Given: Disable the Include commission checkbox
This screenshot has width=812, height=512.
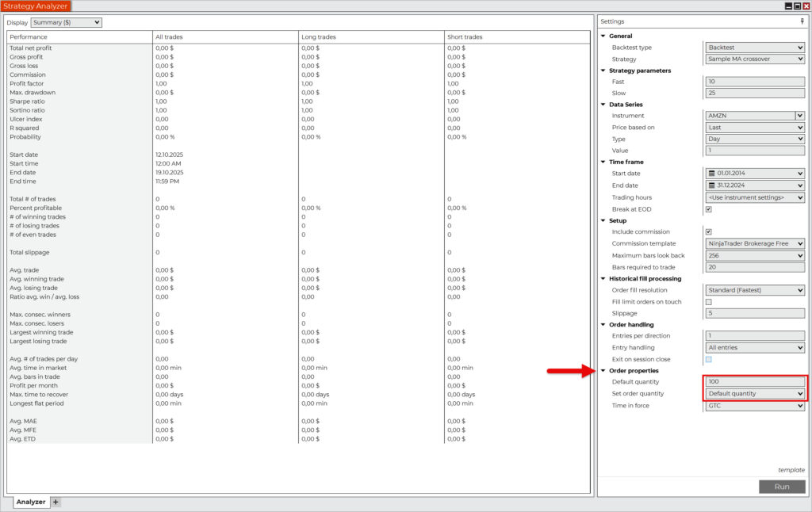Looking at the screenshot, I should point(708,232).
